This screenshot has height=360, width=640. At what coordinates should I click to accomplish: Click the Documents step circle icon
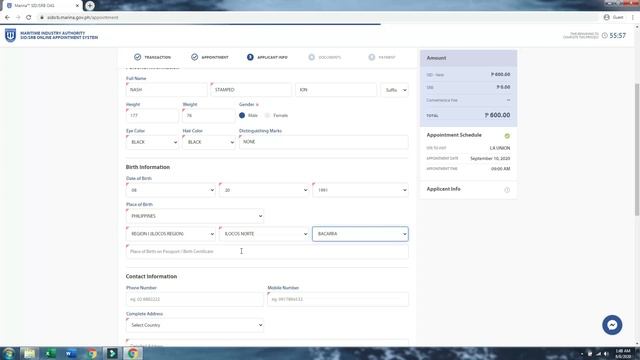pyautogui.click(x=311, y=57)
